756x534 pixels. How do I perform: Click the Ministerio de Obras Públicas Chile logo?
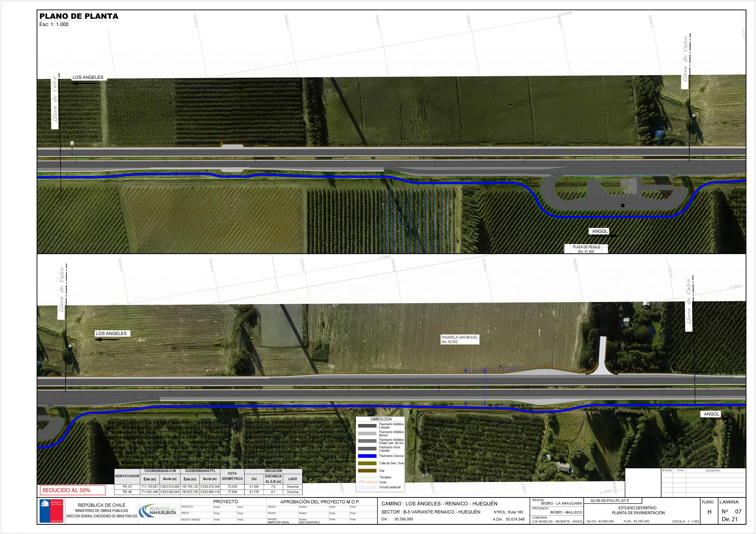point(51,511)
